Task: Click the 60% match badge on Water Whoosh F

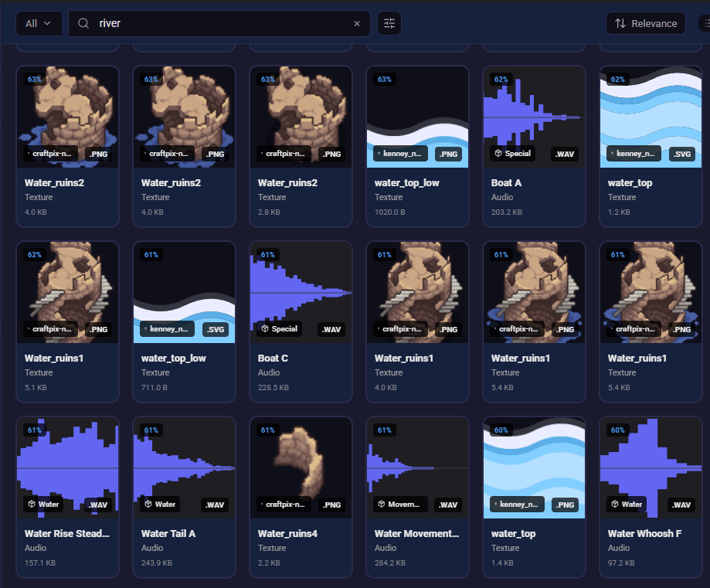Action: coord(617,430)
